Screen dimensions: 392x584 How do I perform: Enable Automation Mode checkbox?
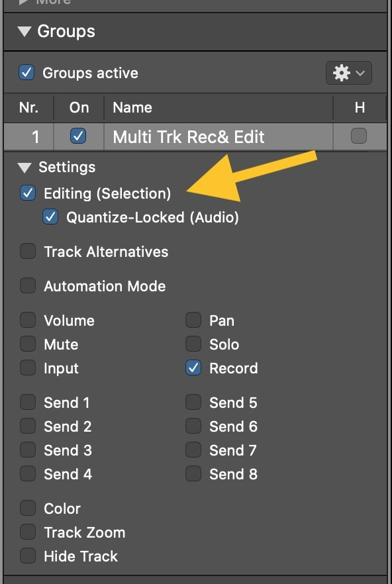[28, 286]
